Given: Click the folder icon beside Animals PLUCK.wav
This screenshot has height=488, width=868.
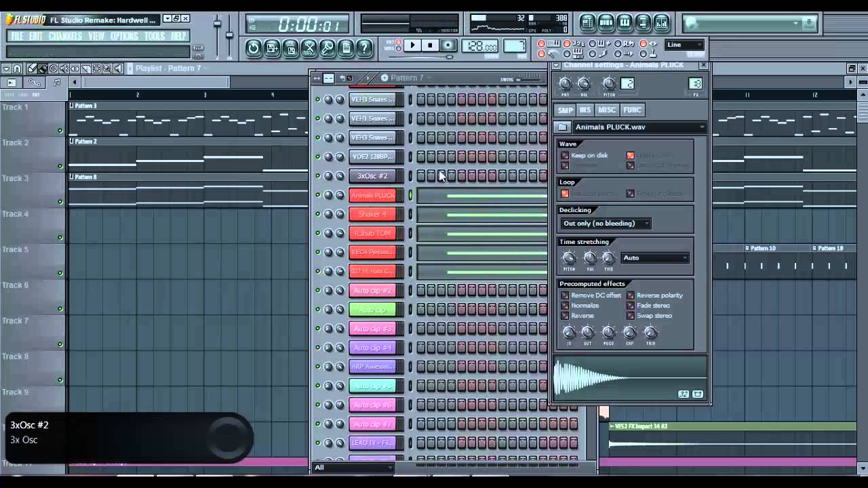Looking at the screenshot, I should pyautogui.click(x=562, y=127).
